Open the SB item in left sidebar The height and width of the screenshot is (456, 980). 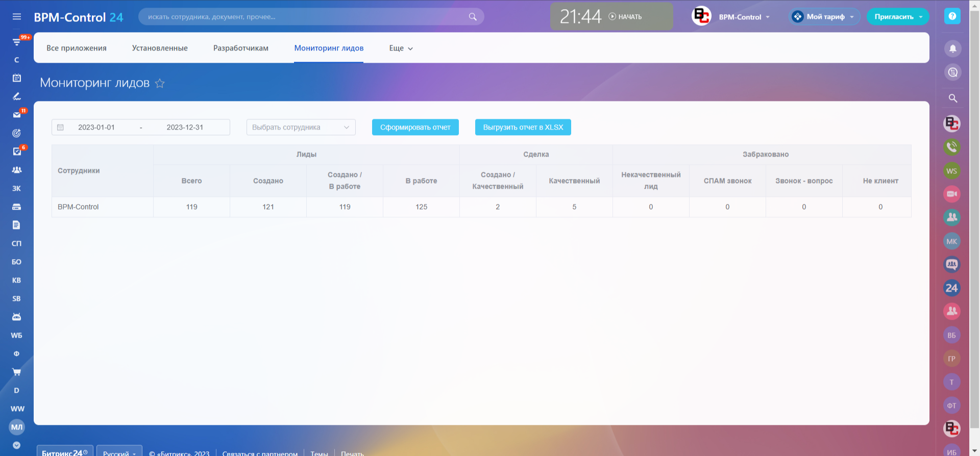pyautogui.click(x=17, y=298)
